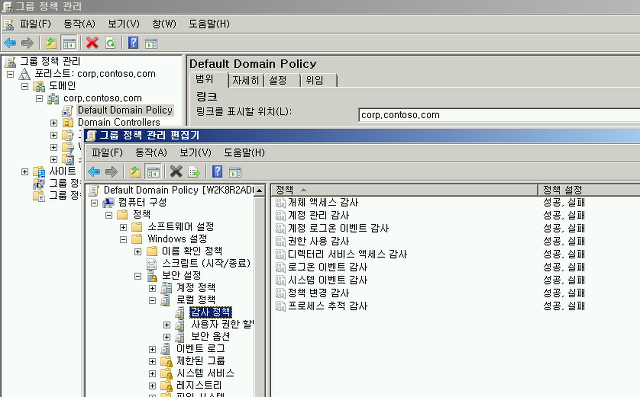Click Back arrow in Group Policy Management toolbar
This screenshot has width=640, height=397.
click(x=10, y=43)
